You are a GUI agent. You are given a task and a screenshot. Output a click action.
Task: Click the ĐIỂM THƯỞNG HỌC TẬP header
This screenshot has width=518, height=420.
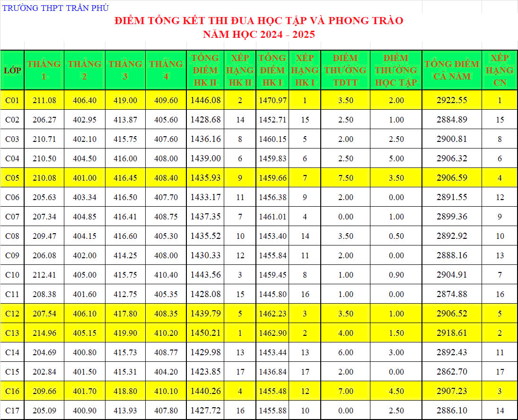tap(396, 70)
